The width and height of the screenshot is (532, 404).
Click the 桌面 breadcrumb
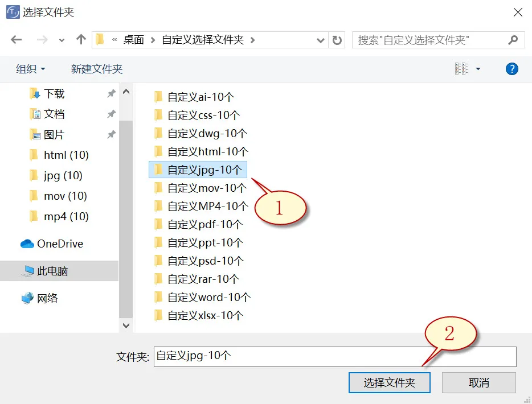tap(133, 39)
